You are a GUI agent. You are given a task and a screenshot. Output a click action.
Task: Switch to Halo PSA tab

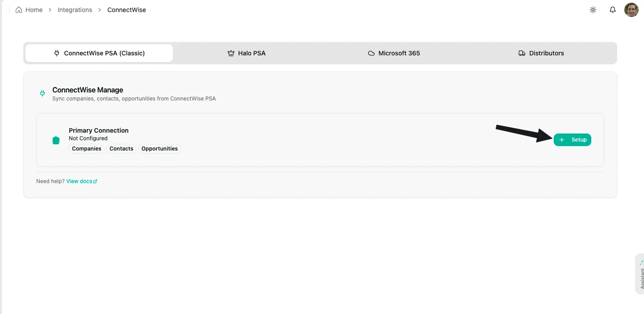[x=247, y=53]
